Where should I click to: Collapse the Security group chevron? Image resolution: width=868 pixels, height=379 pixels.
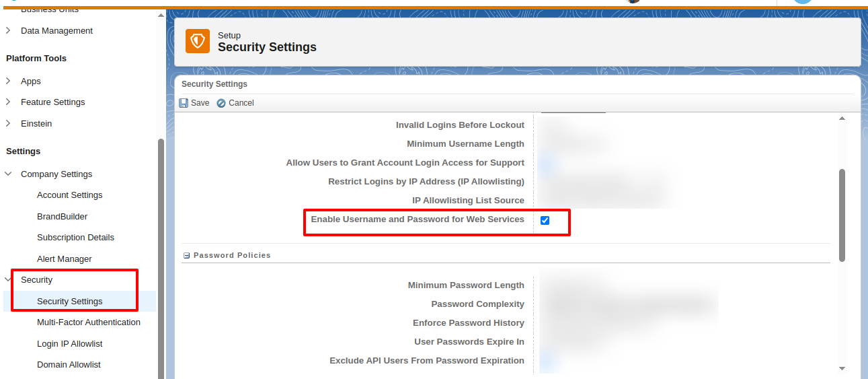pyautogui.click(x=8, y=279)
